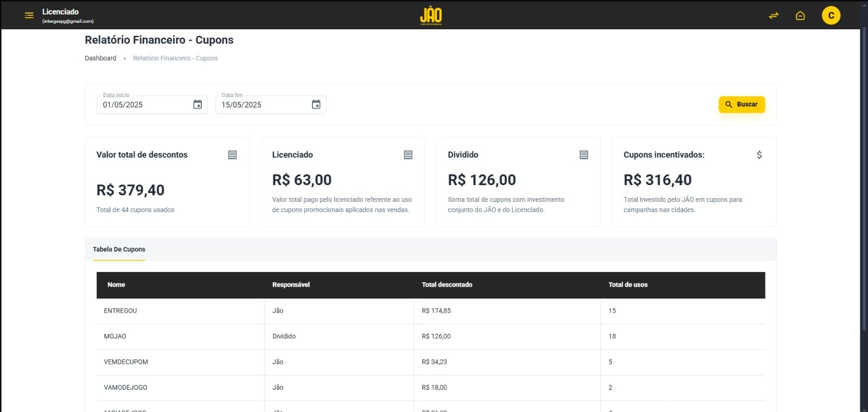Click list icon on Dividido card
The image size is (868, 412).
click(x=584, y=155)
